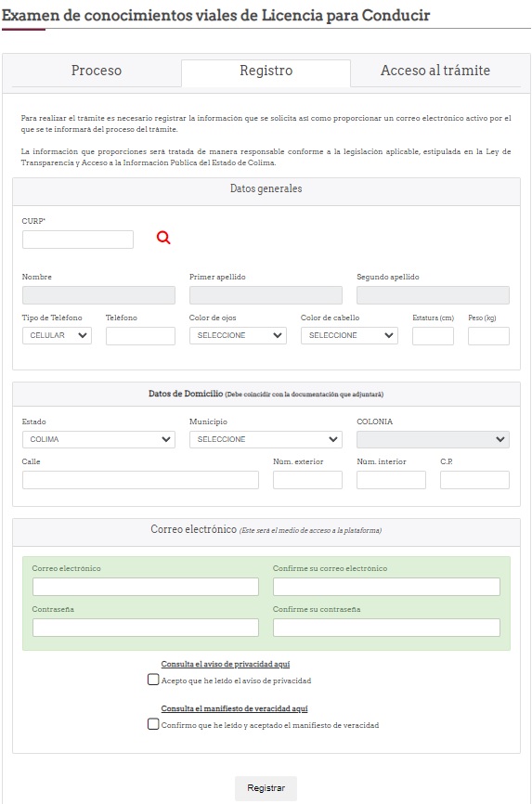
Task: Click the Calle address field
Action: pos(140,480)
